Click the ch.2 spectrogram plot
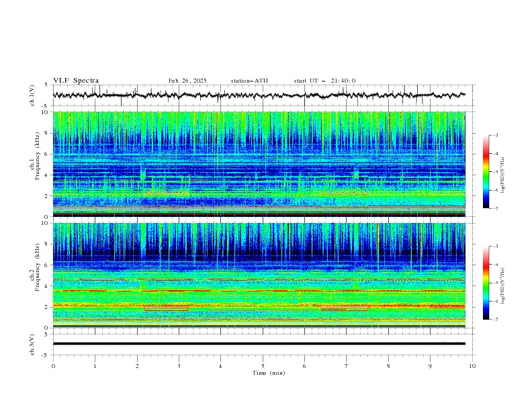 coord(259,275)
